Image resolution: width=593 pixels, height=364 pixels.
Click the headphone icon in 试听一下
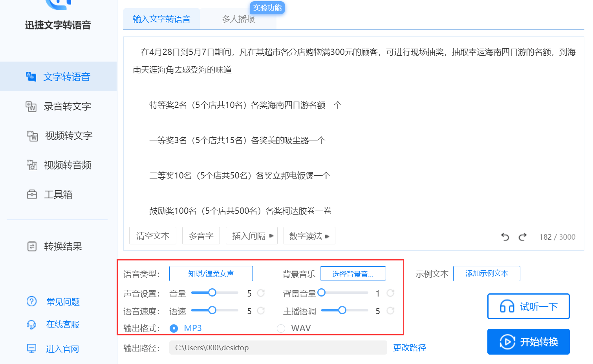tap(507, 306)
